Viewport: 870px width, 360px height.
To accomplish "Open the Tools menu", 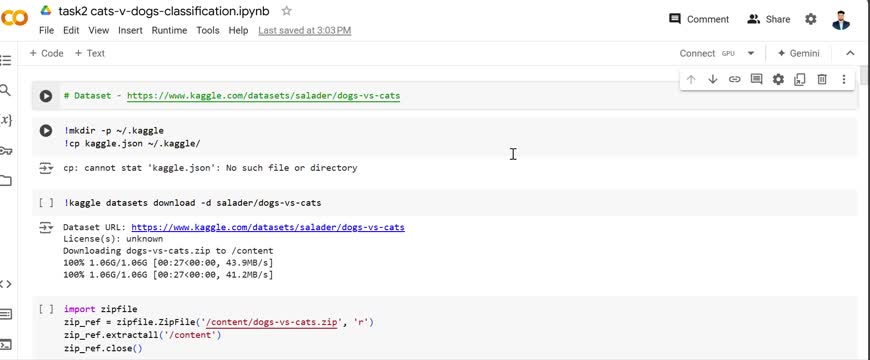I will coord(208,31).
